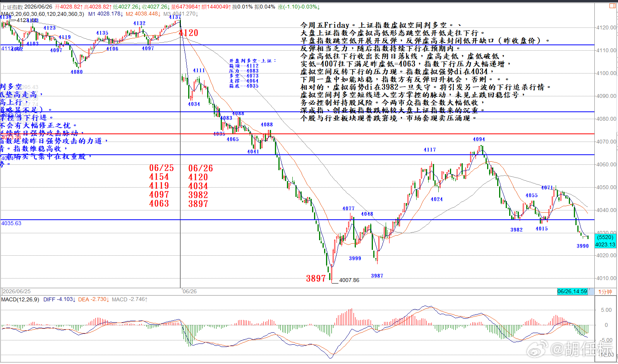618x364 pixels.
Task: Click the red 4154 value under 06/25
Action: [159, 177]
